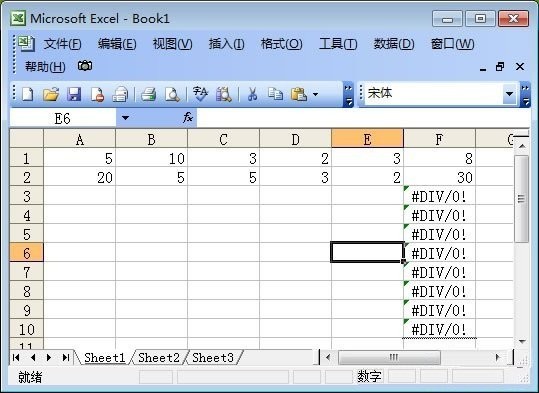This screenshot has height=393, width=539.
Task: Open the 窗口(W) menu
Action: [452, 44]
